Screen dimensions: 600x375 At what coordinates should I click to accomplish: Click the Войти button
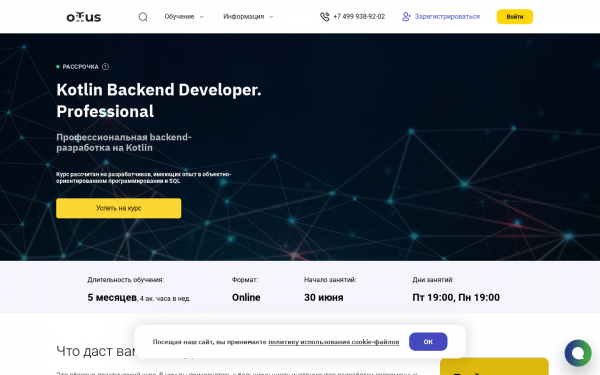515,17
